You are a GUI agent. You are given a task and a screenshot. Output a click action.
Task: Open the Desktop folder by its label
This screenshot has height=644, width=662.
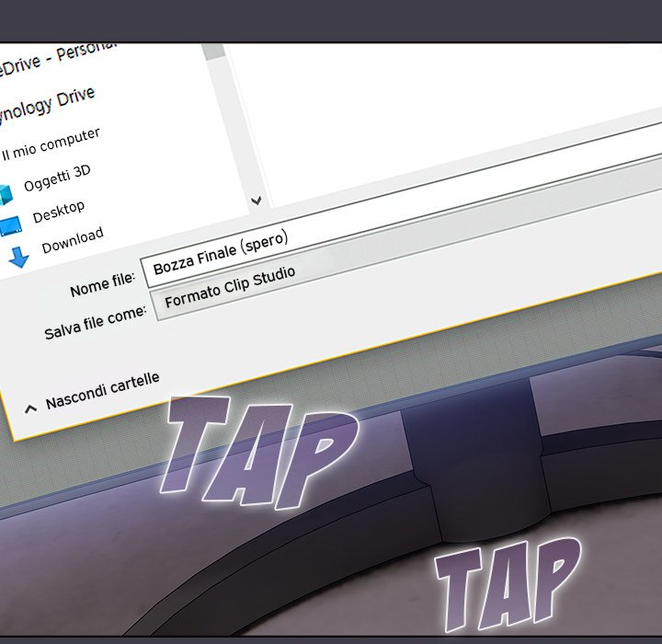(59, 212)
